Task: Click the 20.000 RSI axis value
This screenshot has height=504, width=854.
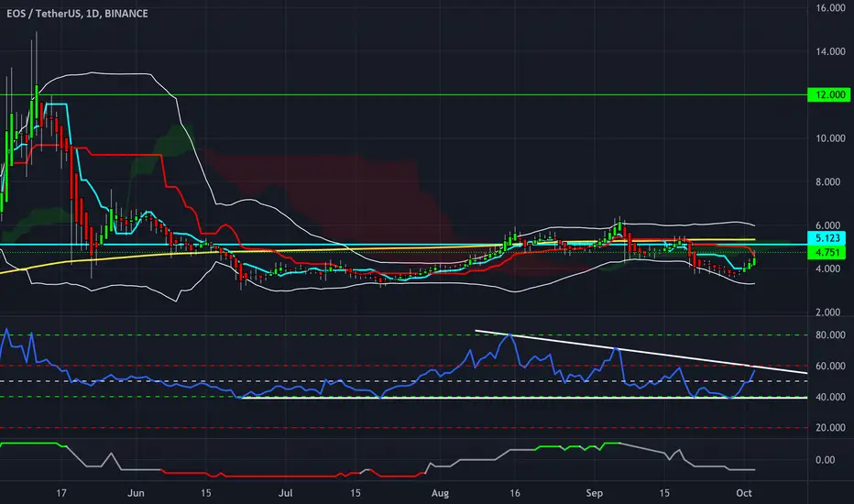Action: click(x=830, y=428)
